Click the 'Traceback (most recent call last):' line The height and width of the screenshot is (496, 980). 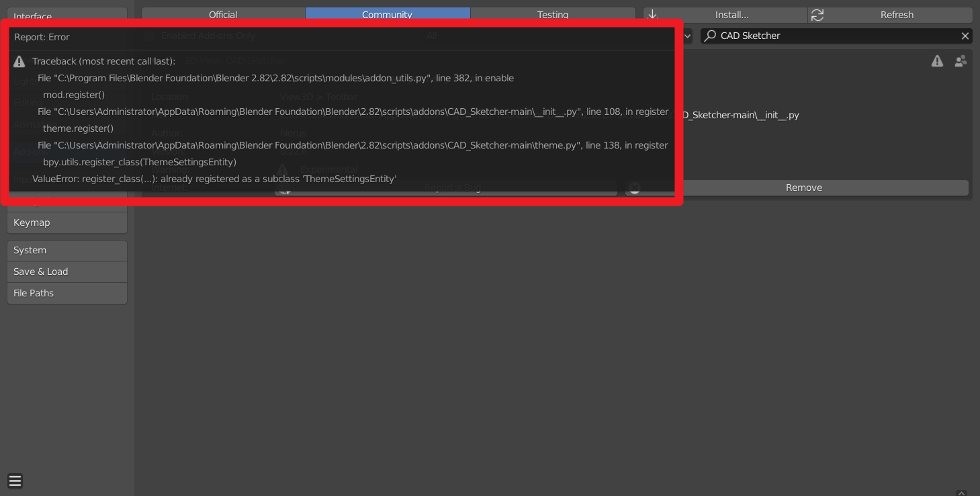point(103,61)
